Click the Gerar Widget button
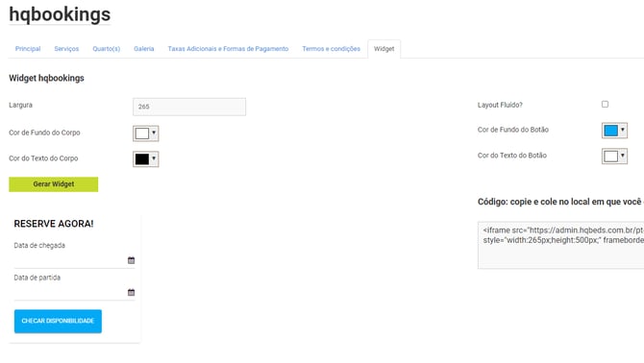644x363 pixels. point(54,184)
